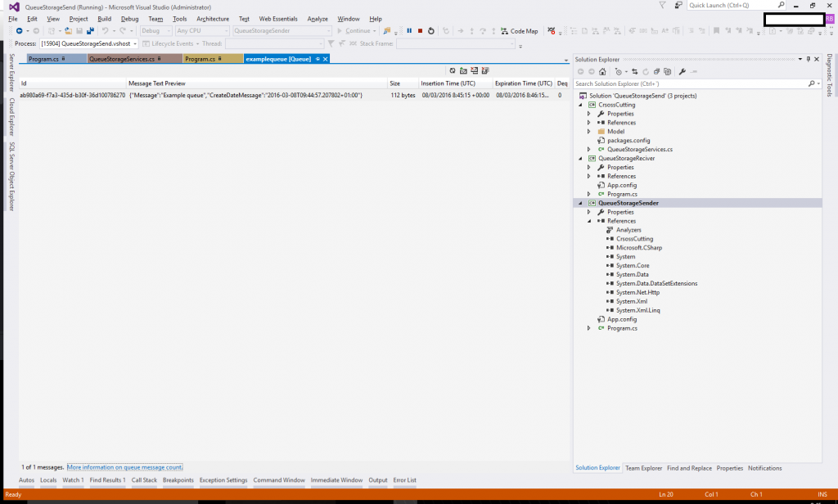
Task: Toggle Show All Files in Solution Explorer
Action: (x=656, y=70)
